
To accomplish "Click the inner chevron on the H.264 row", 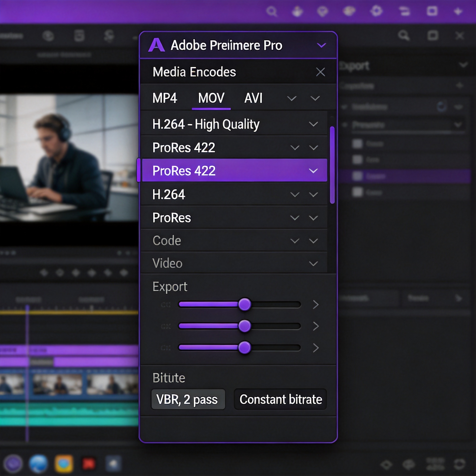I will tap(295, 195).
